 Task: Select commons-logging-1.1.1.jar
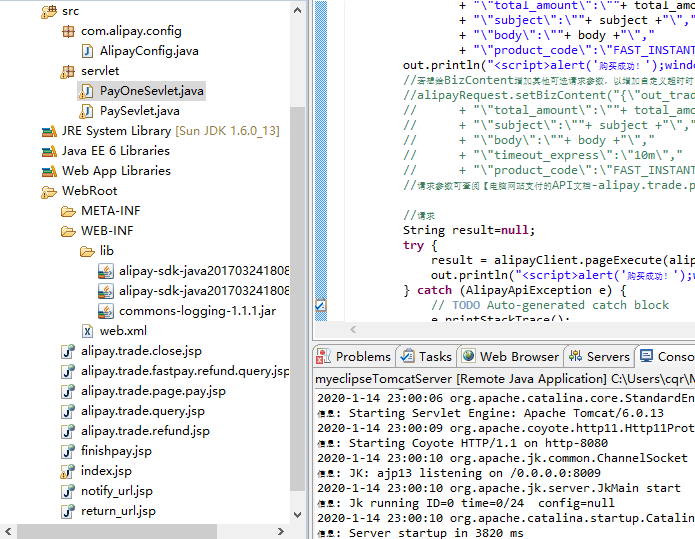click(197, 311)
